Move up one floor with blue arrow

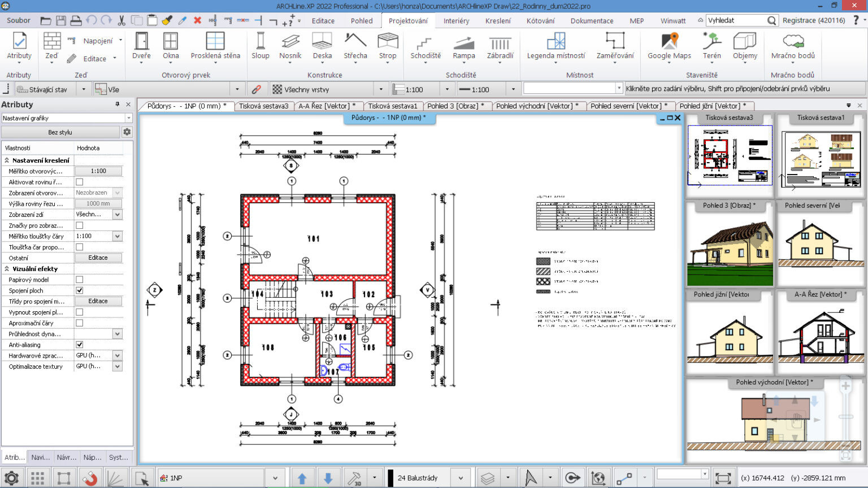pos(302,478)
